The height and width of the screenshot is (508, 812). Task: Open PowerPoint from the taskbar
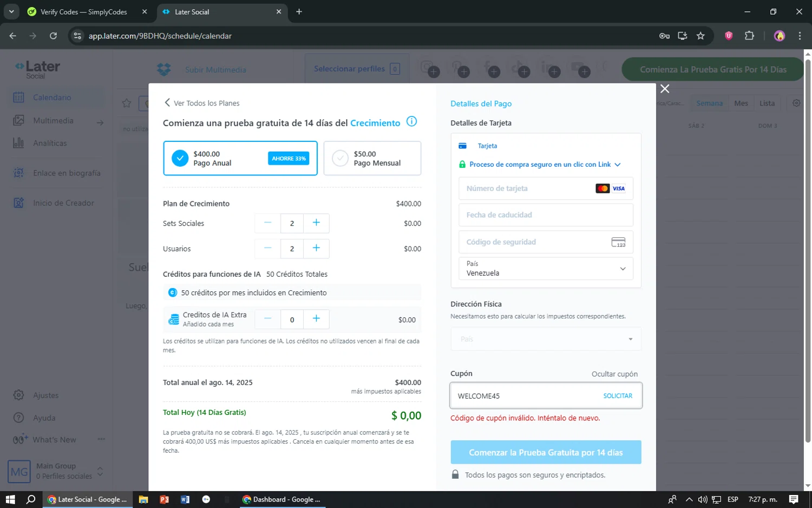tap(164, 499)
